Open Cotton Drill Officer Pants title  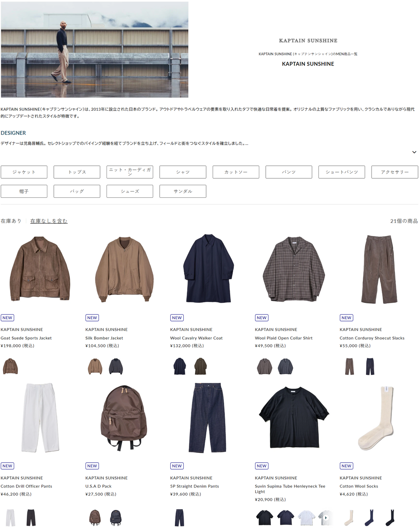coord(26,486)
